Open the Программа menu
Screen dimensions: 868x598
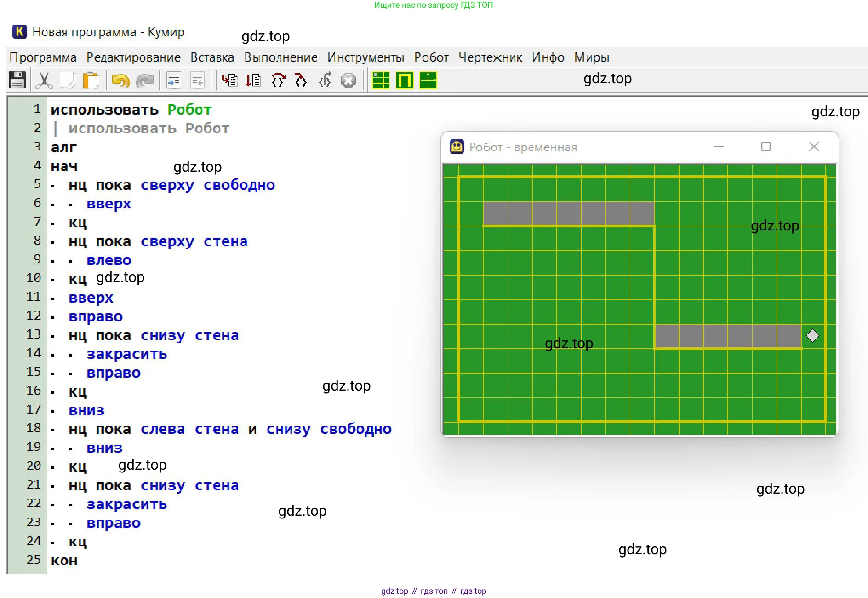pyautogui.click(x=43, y=57)
